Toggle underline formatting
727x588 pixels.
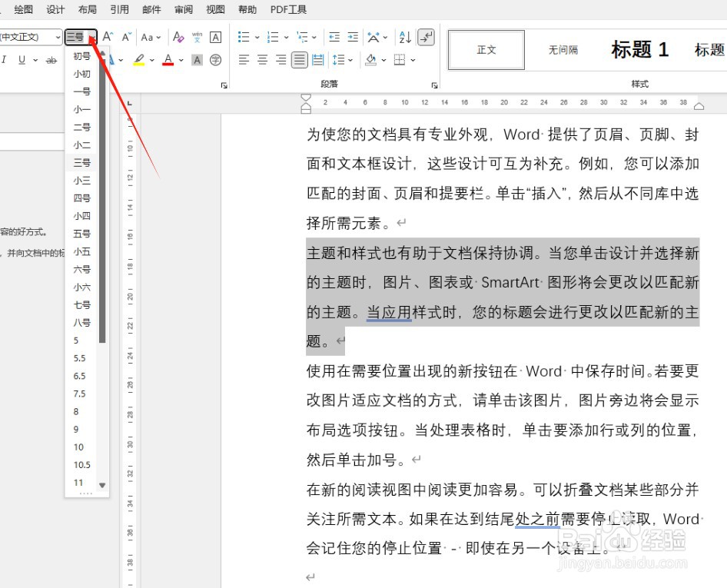click(21, 60)
